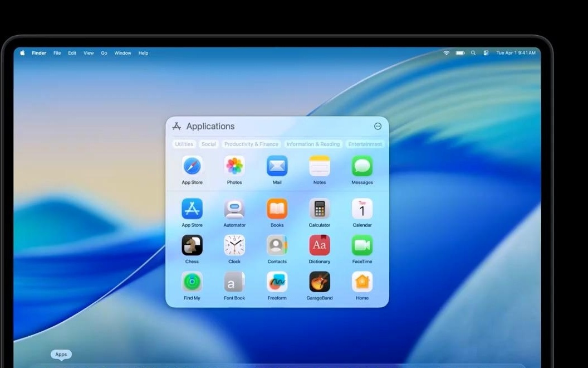Open the Dictionary app
Viewport: 588px width, 368px height.
pos(320,245)
